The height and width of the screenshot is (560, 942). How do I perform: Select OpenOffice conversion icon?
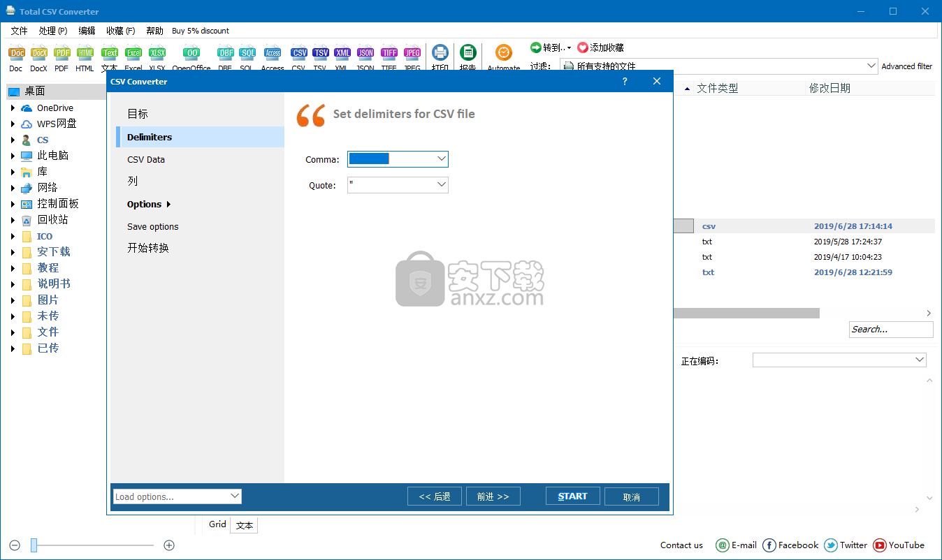click(x=191, y=53)
